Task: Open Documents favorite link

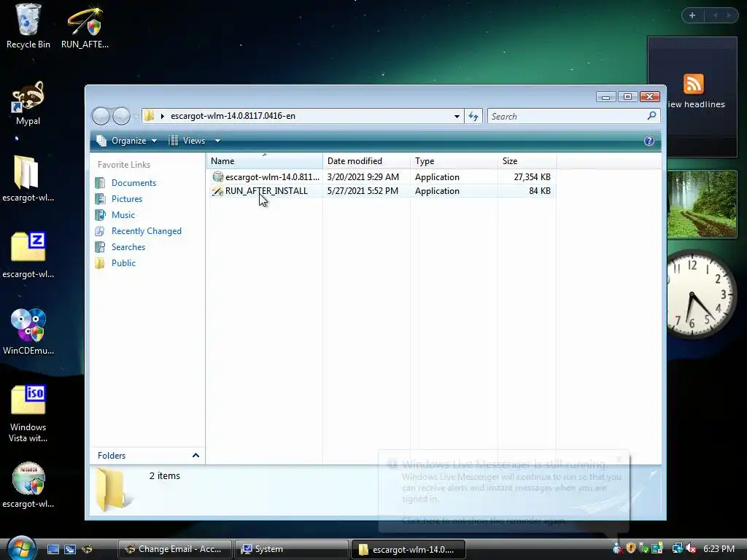Action: [134, 183]
